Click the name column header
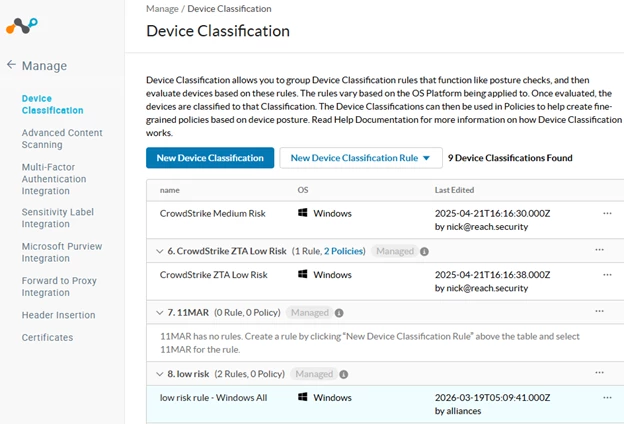This screenshot has height=424, width=624. 170,190
